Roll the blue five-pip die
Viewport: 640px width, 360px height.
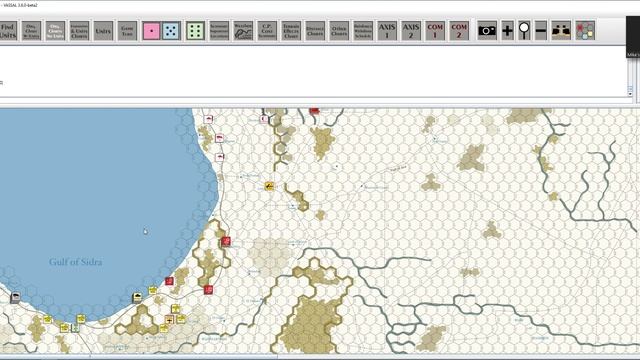(x=171, y=31)
